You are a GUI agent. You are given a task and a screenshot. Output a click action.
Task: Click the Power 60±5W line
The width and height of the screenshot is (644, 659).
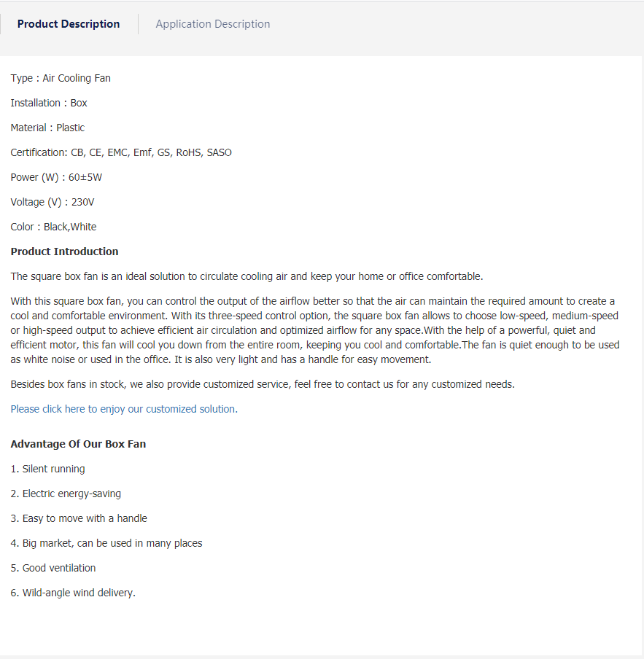[56, 177]
